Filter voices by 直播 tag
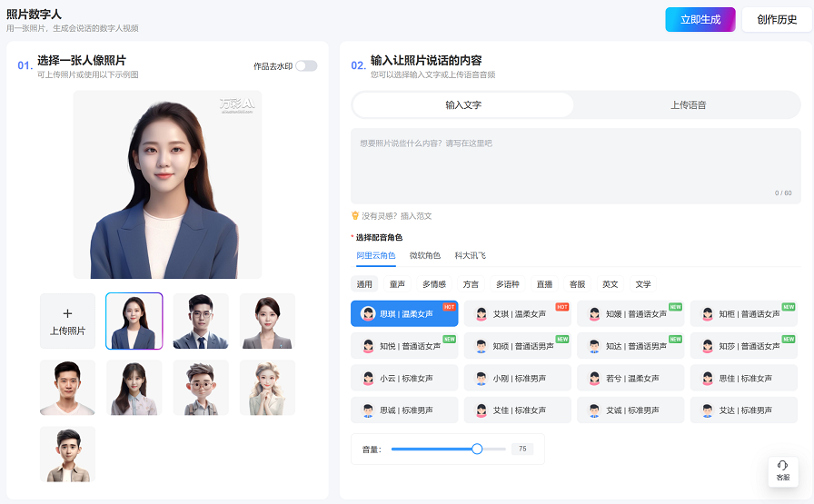Screen dimensions: 814x504 pos(544,284)
